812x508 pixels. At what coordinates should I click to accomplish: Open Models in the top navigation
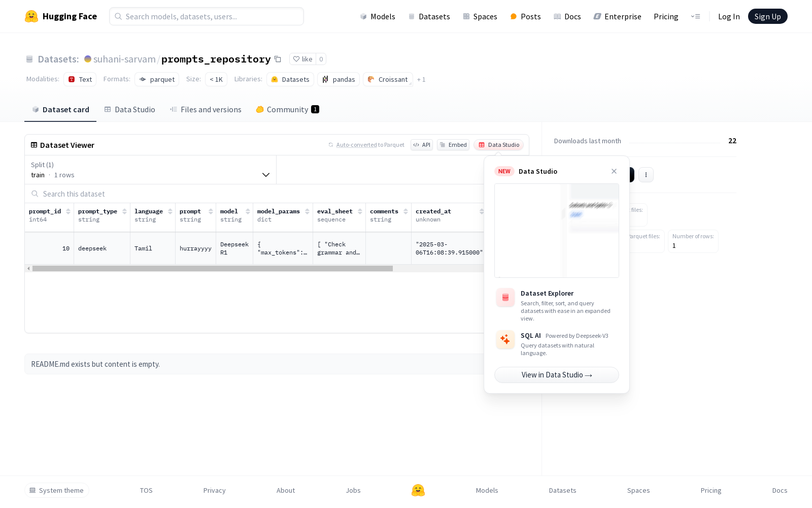(378, 16)
